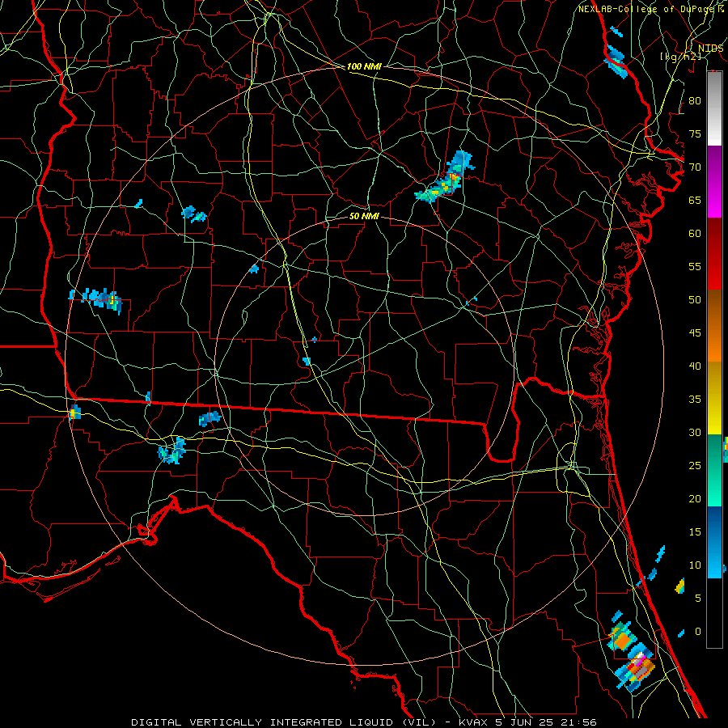Click the scale value 75
The image size is (728, 728).
coord(695,133)
